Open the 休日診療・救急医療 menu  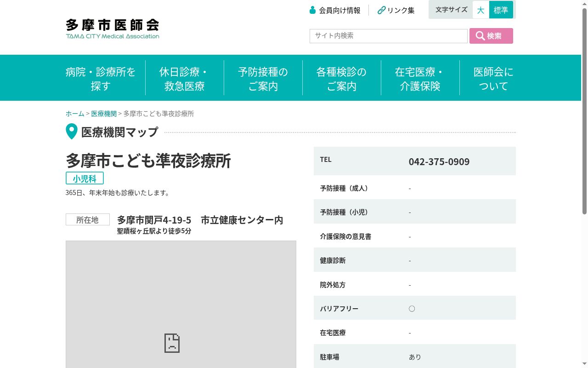[x=185, y=79]
